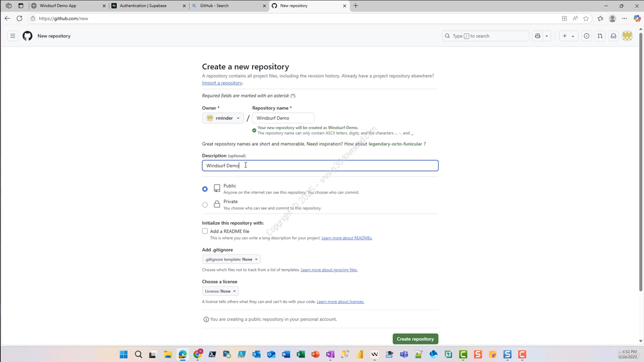Open the Copilot sidebar icon in browser
644x362 pixels.
(637, 18)
